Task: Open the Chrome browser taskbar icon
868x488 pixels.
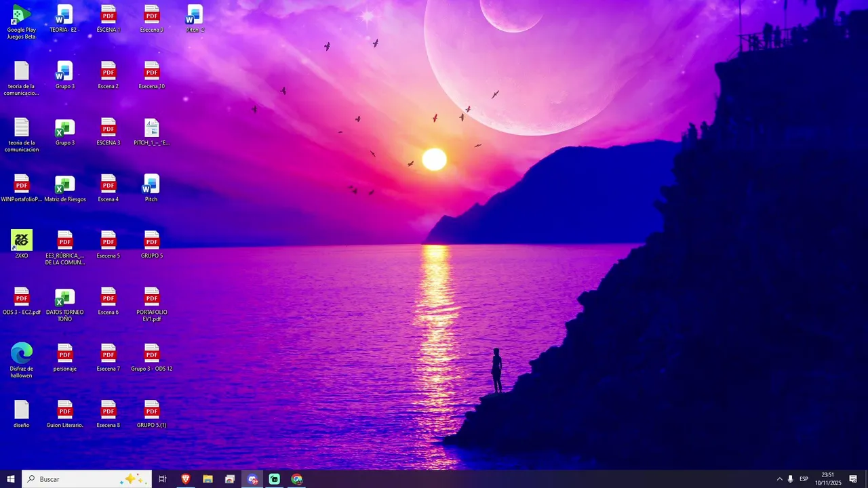Action: pyautogui.click(x=297, y=479)
